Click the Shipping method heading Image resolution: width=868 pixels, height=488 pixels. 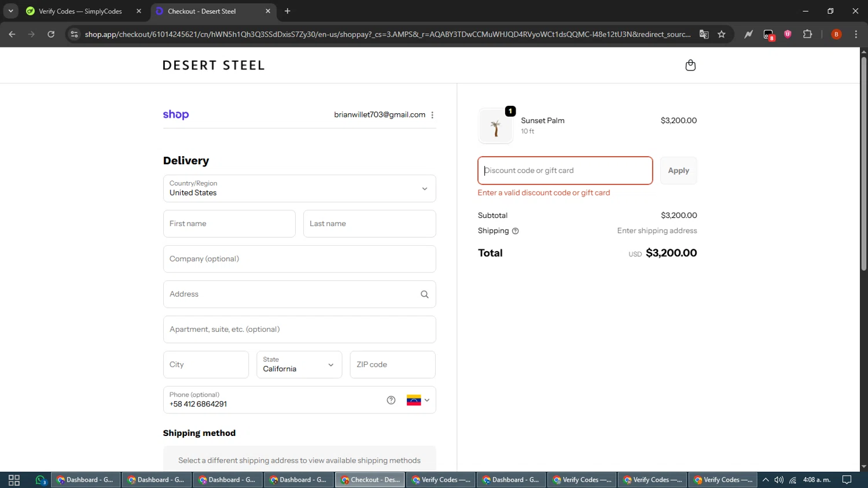click(199, 433)
